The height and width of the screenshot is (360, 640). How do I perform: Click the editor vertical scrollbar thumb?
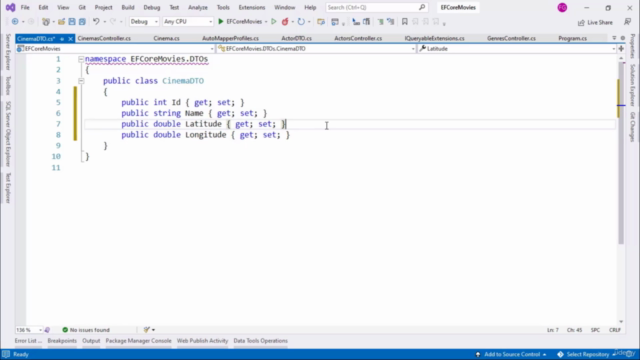[x=621, y=153]
